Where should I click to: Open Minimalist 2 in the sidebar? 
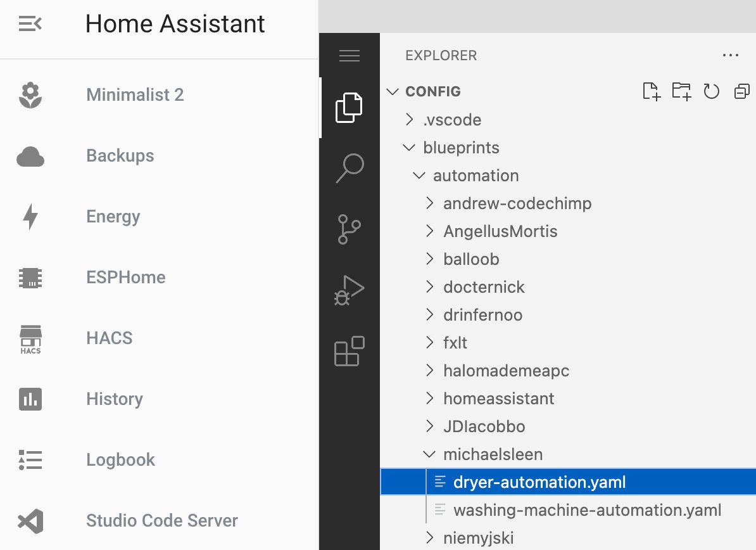click(135, 95)
